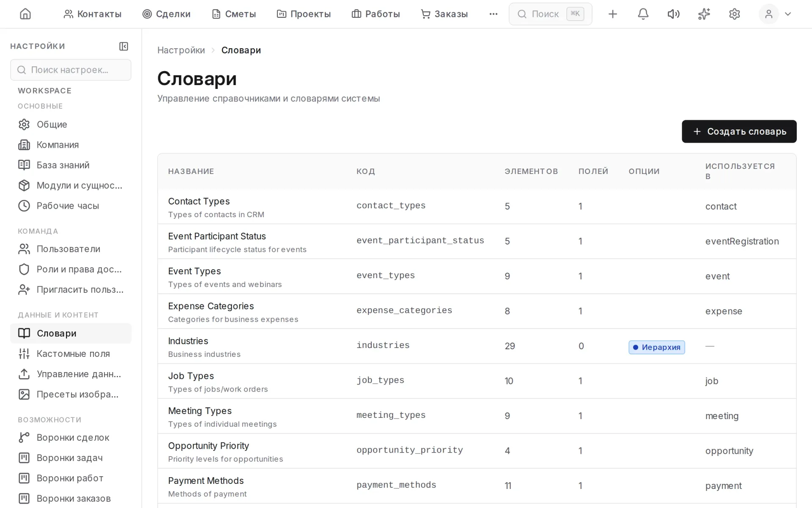Open Общие settings
The height and width of the screenshot is (508, 812).
click(71, 124)
